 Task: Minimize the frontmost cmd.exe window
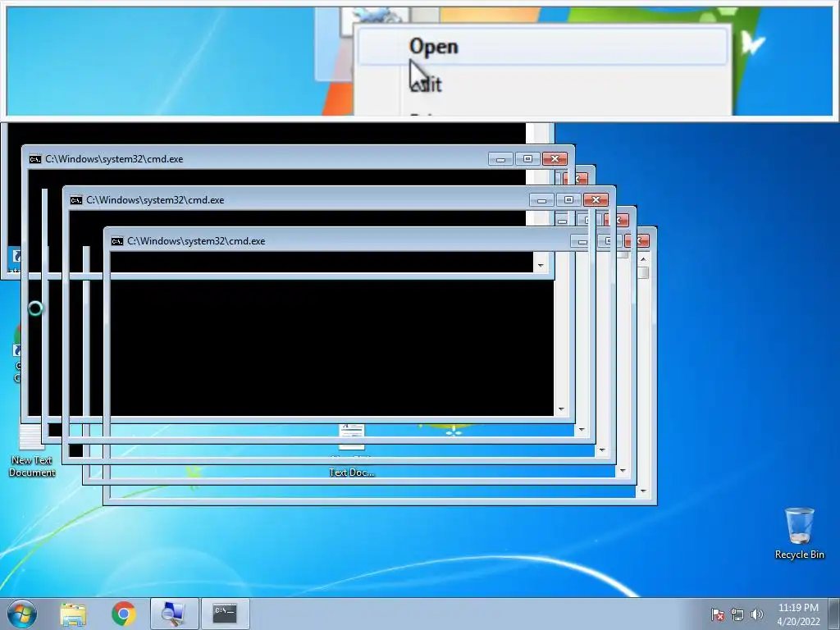pyautogui.click(x=582, y=241)
